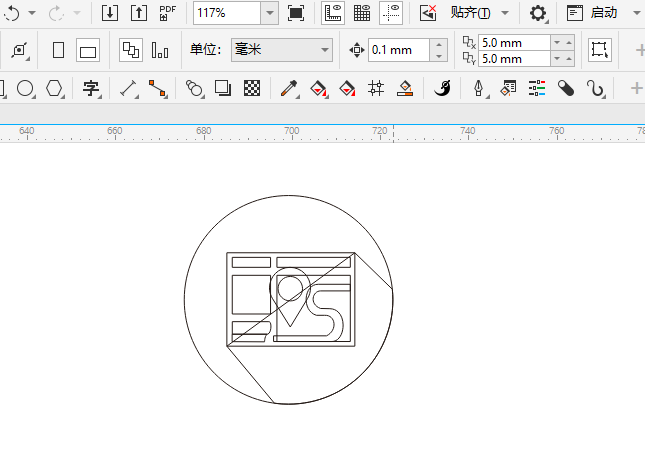
Task: Select the Text tool
Action: coord(91,89)
